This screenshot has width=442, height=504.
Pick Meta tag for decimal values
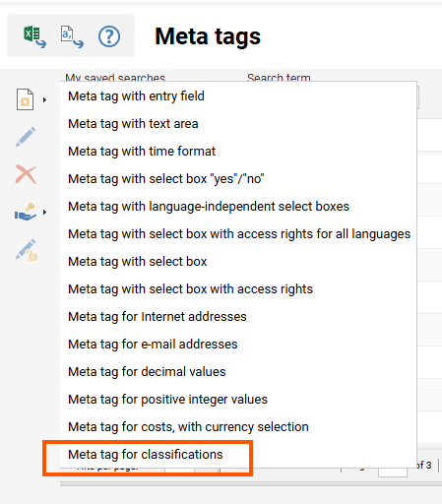click(147, 372)
